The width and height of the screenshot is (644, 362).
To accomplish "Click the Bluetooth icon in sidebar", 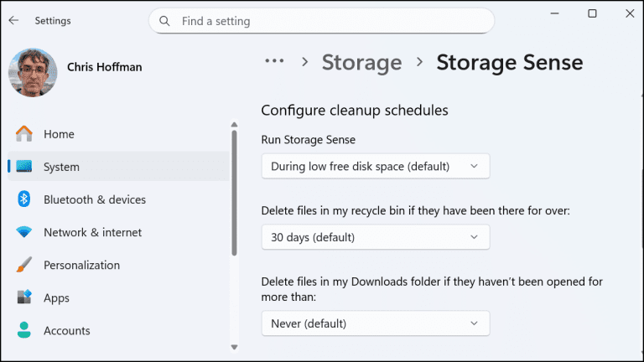I will [x=24, y=199].
